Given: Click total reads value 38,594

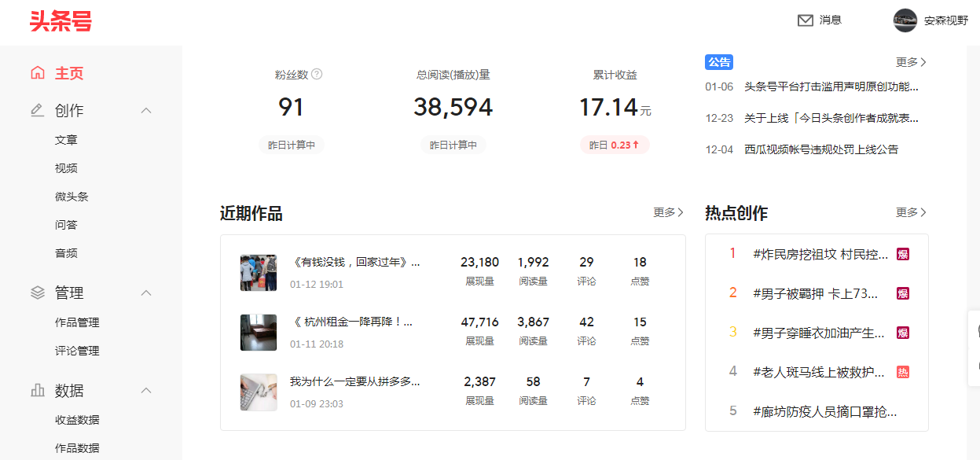Looking at the screenshot, I should click(x=453, y=107).
